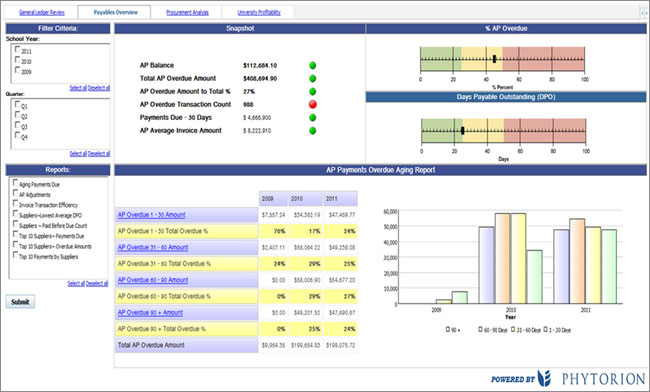Viewport: 650px width, 392px height.
Task: Switch to the Payables Overview tab
Action: pos(115,12)
